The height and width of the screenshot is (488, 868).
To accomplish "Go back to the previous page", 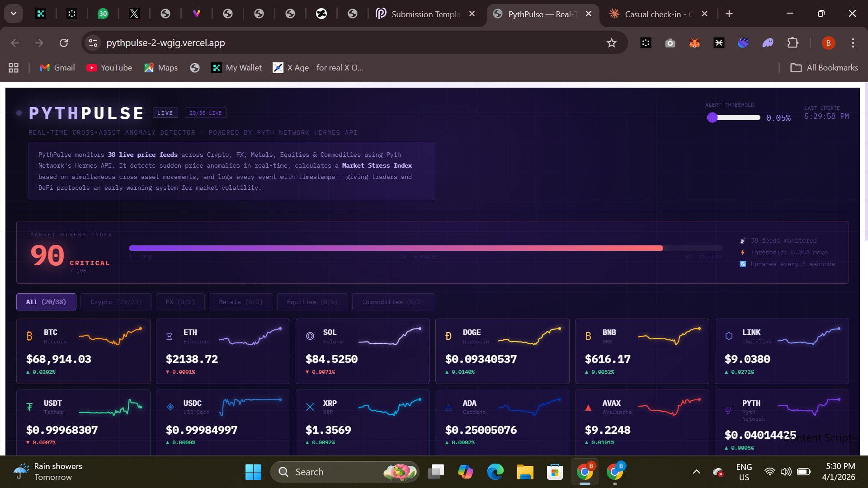I will click(15, 43).
